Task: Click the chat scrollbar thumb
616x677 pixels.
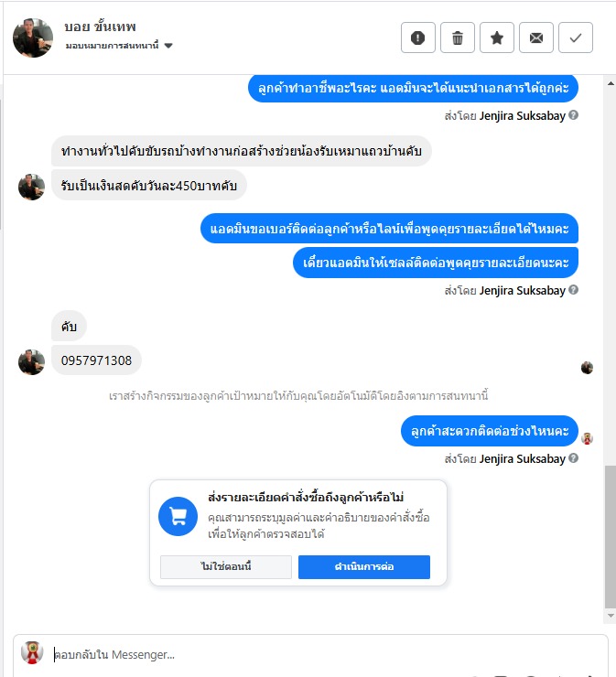Action: 611,537
